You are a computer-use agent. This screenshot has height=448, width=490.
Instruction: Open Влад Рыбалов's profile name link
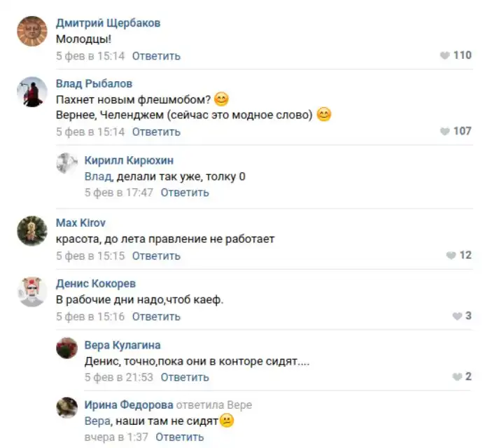(x=94, y=83)
